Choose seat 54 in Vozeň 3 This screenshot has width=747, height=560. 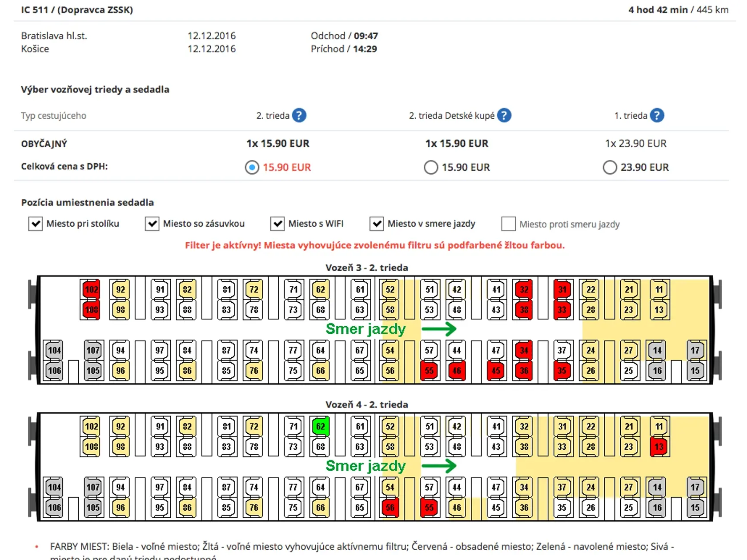pos(390,350)
